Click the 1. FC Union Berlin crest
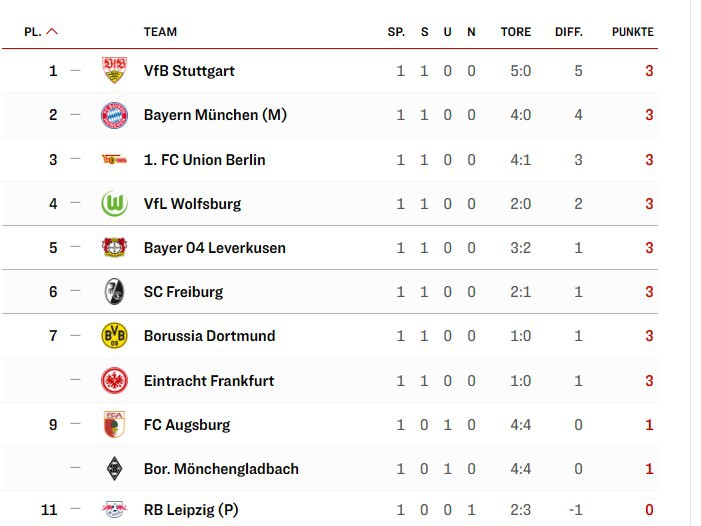The height and width of the screenshot is (526, 701). coord(114,159)
